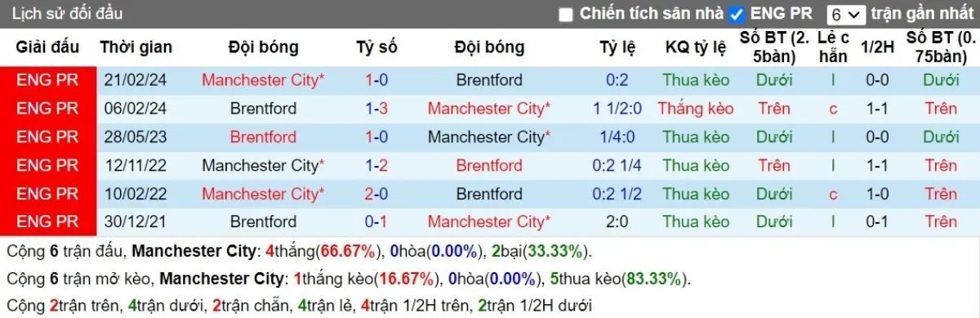
Task: Click the red ENG PR badge for 30/12/21
Action: 47,222
